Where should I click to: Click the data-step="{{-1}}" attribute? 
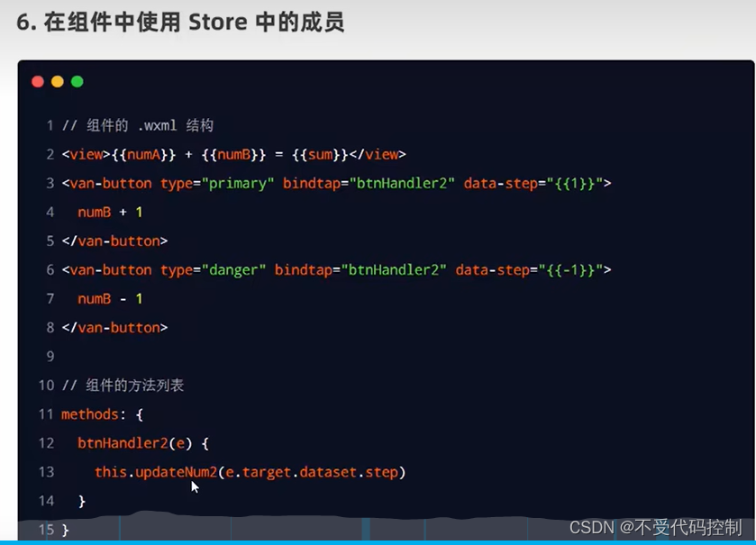coord(529,270)
